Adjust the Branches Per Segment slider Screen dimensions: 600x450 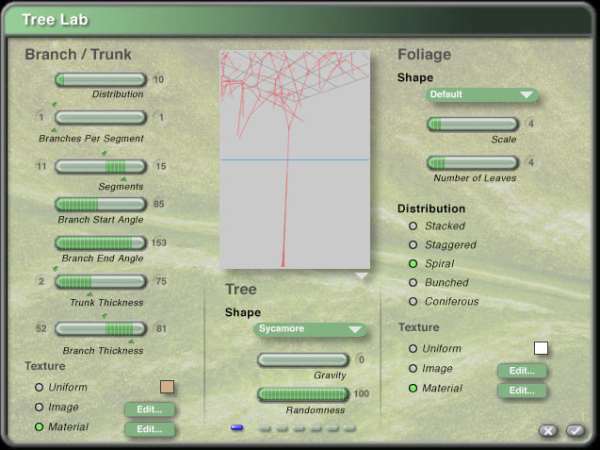tap(101, 117)
